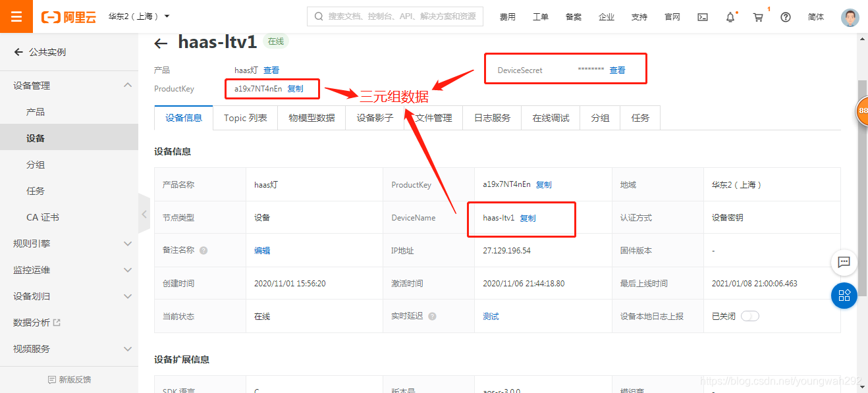The height and width of the screenshot is (393, 868).
Task: Click the search magnifier icon
Action: (x=319, y=16)
